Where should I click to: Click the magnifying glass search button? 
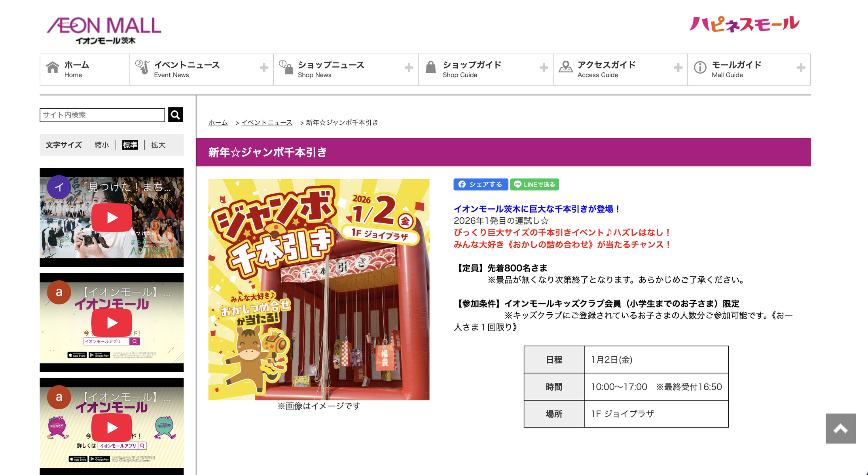(x=175, y=115)
